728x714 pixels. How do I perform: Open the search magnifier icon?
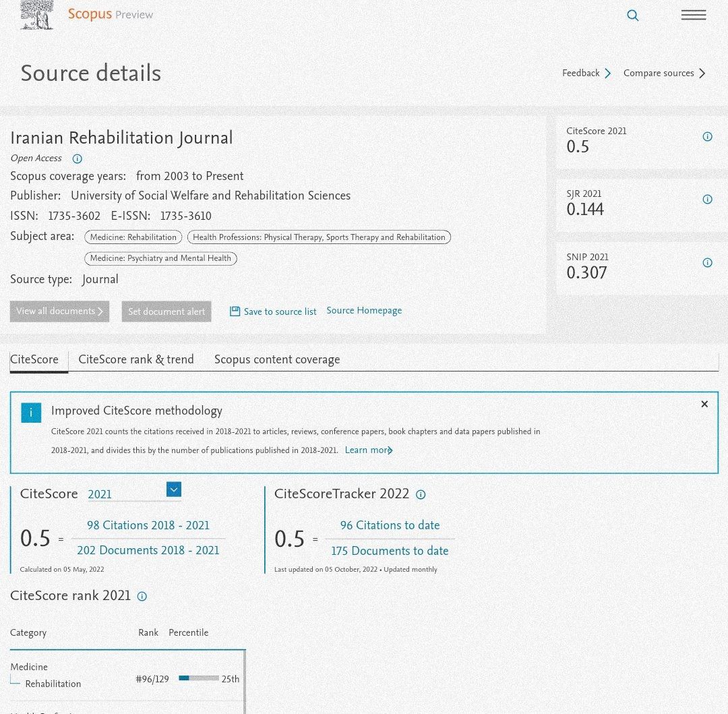[x=632, y=16]
